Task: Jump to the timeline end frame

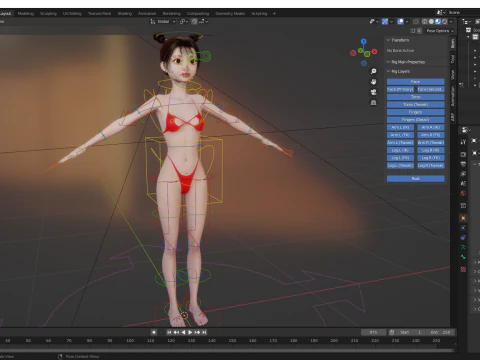Action: (204, 332)
